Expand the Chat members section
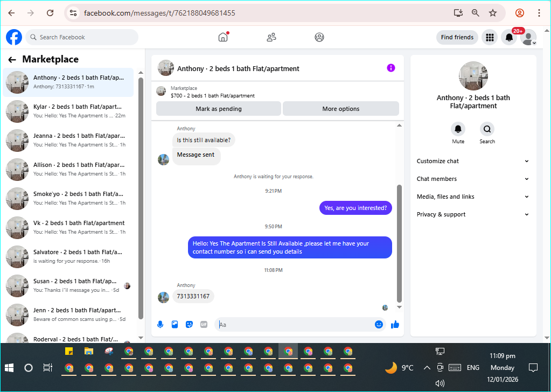The image size is (551, 392). click(473, 179)
